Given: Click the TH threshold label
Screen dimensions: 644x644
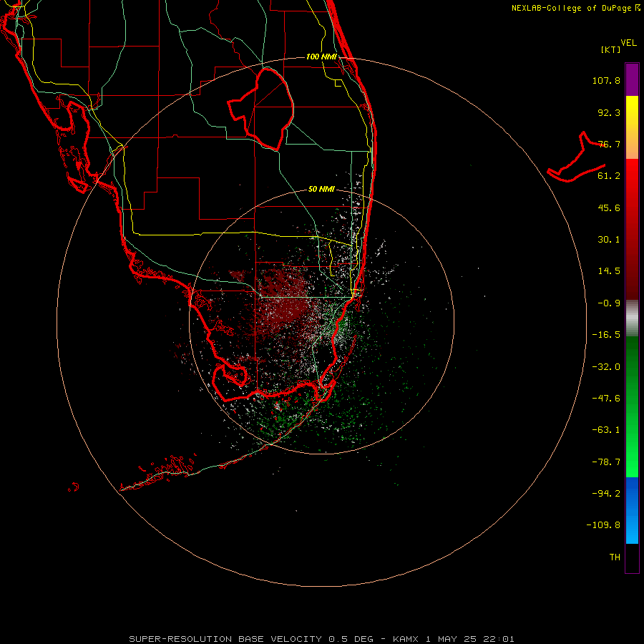Looking at the screenshot, I should [615, 557].
